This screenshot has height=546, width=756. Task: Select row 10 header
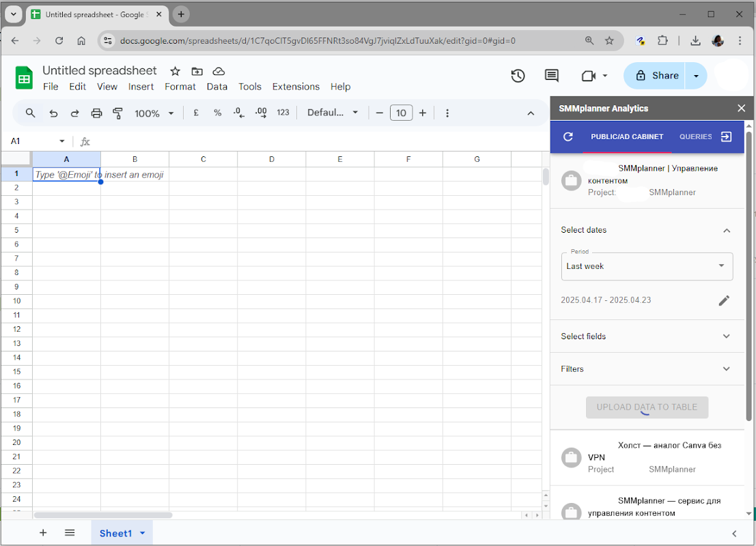[16, 301]
